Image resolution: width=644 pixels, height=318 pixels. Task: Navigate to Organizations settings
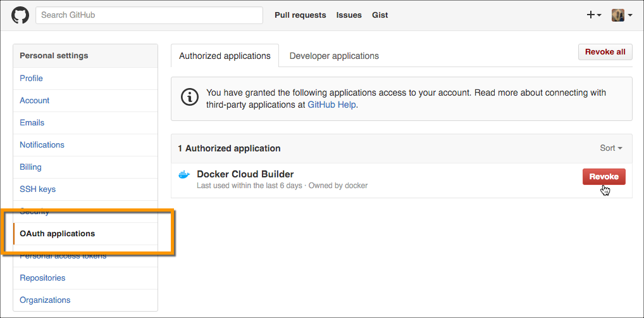coord(45,300)
